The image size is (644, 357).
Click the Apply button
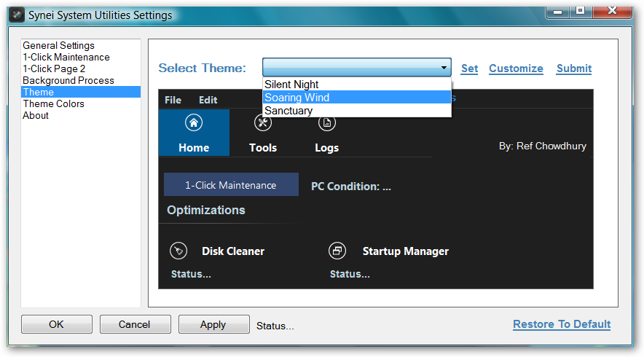213,324
